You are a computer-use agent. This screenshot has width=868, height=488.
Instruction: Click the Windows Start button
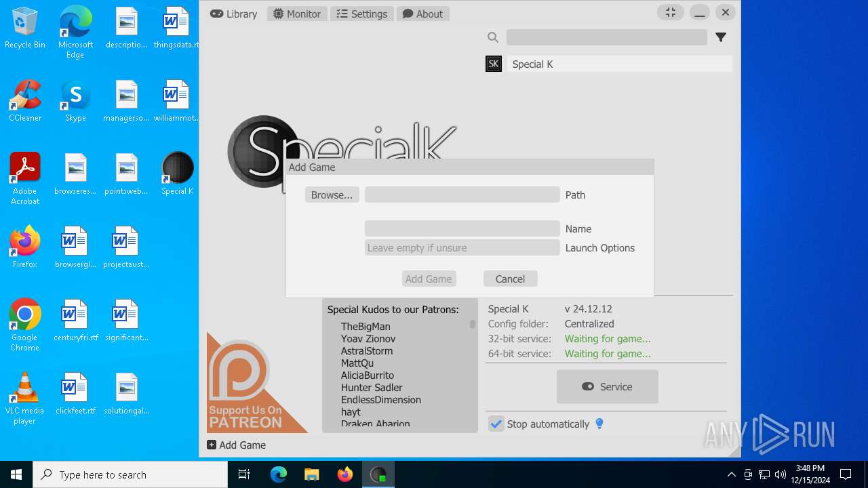coord(16,474)
